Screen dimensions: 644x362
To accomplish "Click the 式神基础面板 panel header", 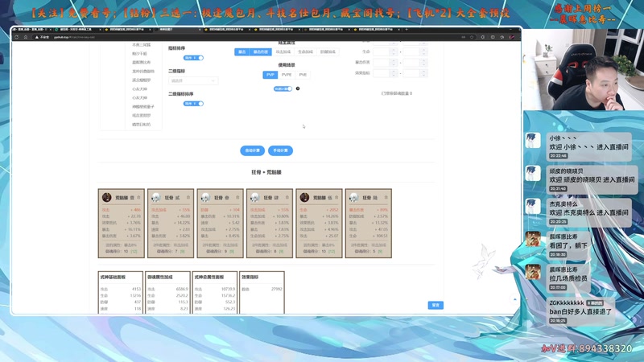I will 113,278.
